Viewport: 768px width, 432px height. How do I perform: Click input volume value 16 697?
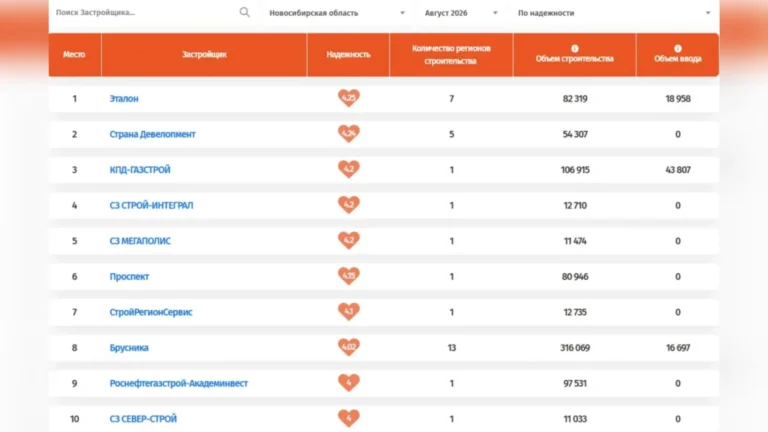coord(678,348)
